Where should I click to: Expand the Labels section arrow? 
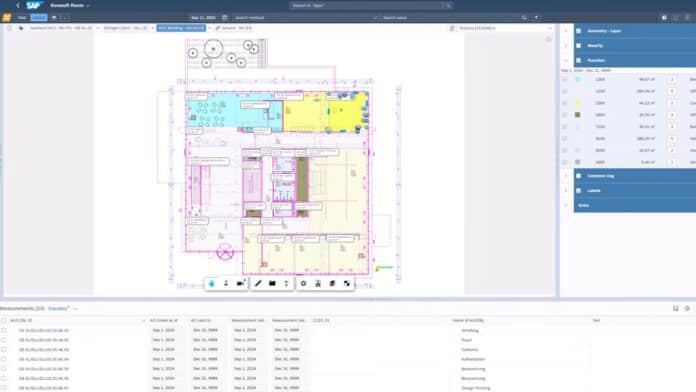[566, 190]
